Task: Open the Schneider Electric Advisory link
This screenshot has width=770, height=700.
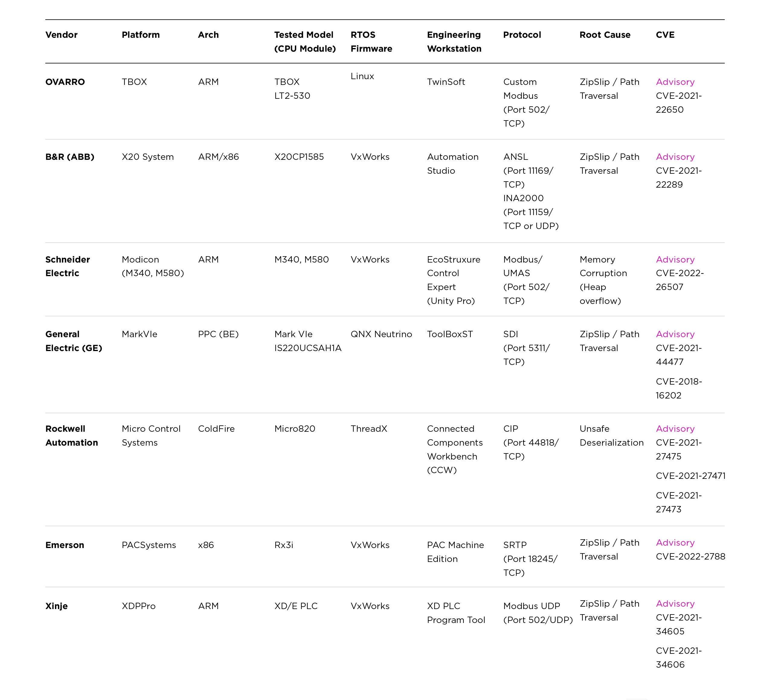Action: (x=675, y=260)
